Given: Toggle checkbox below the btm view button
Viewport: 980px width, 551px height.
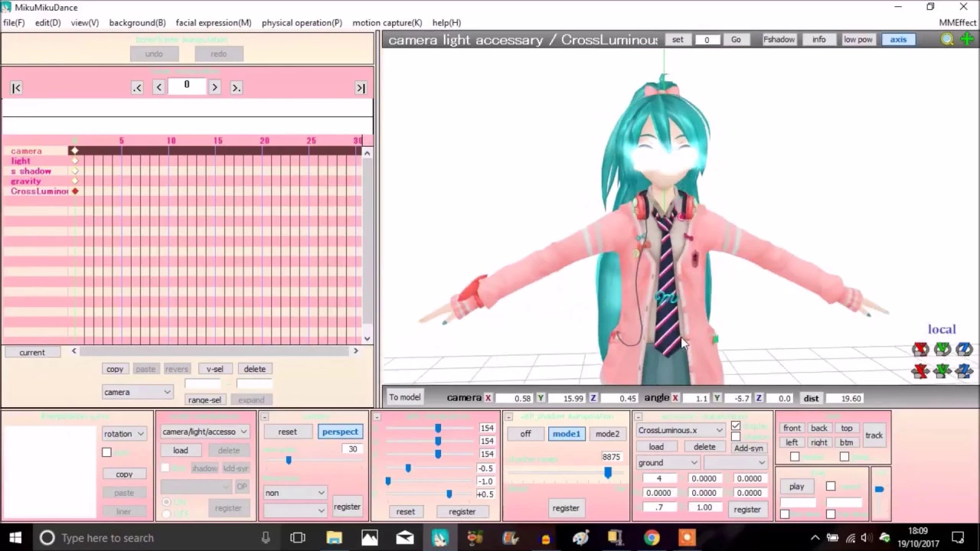Looking at the screenshot, I should pos(844,457).
